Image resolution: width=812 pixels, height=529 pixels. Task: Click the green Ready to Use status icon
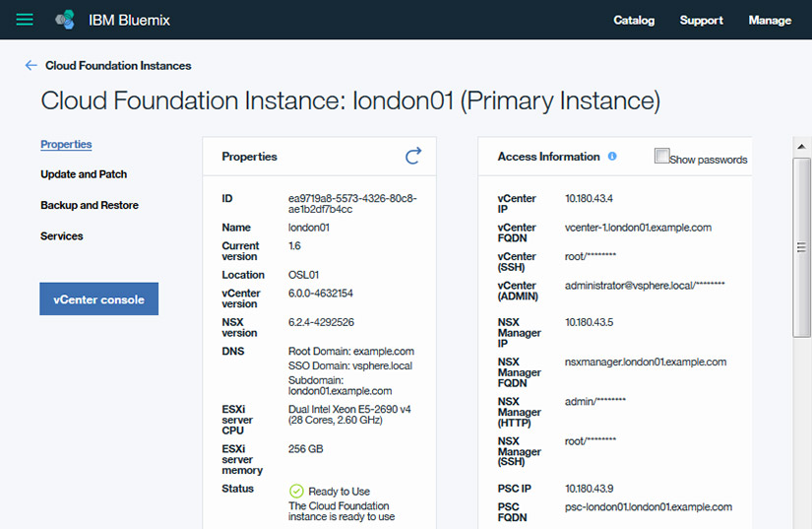tap(296, 491)
